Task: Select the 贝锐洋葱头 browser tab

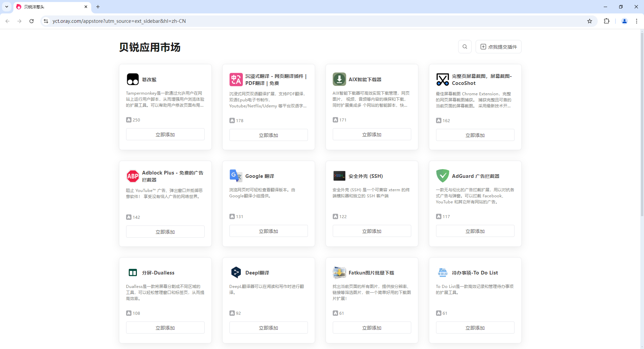Action: click(x=52, y=7)
